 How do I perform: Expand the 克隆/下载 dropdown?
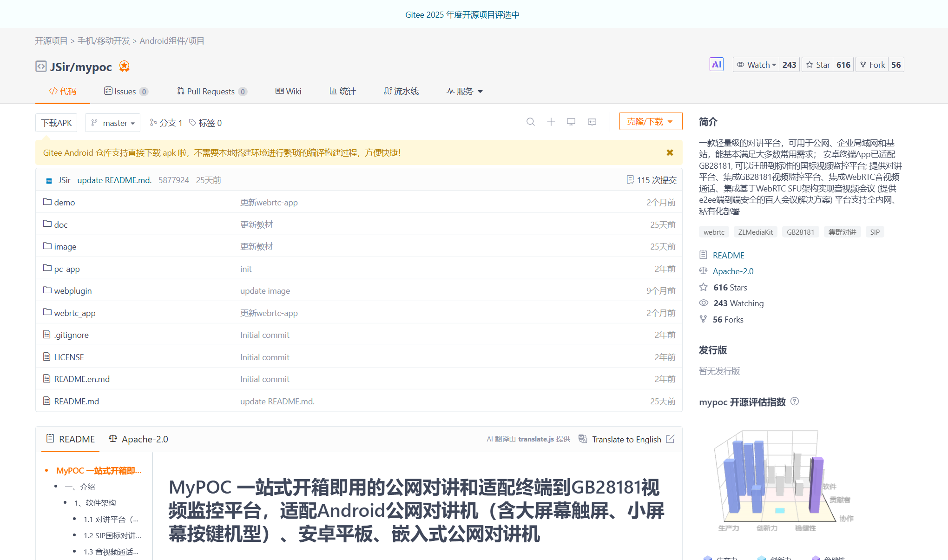[651, 121]
